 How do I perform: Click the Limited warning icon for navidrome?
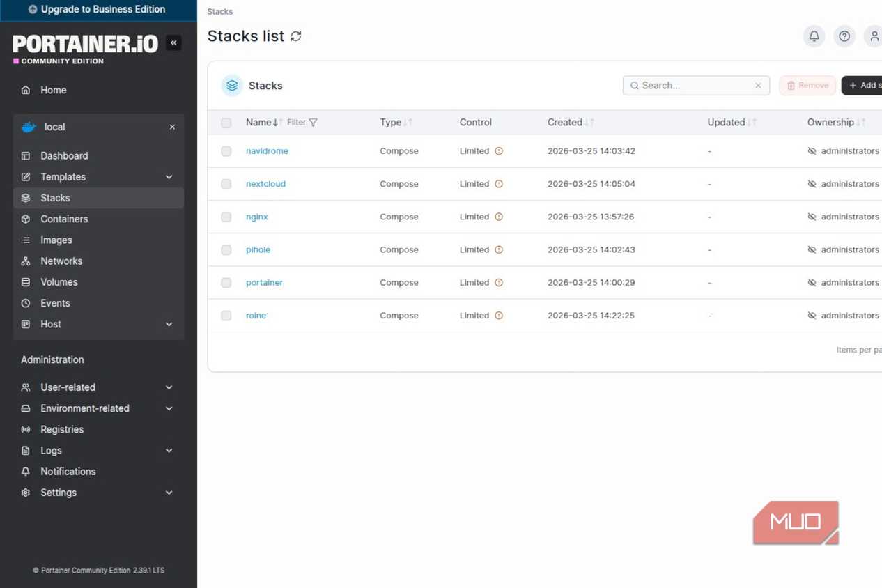click(x=499, y=151)
